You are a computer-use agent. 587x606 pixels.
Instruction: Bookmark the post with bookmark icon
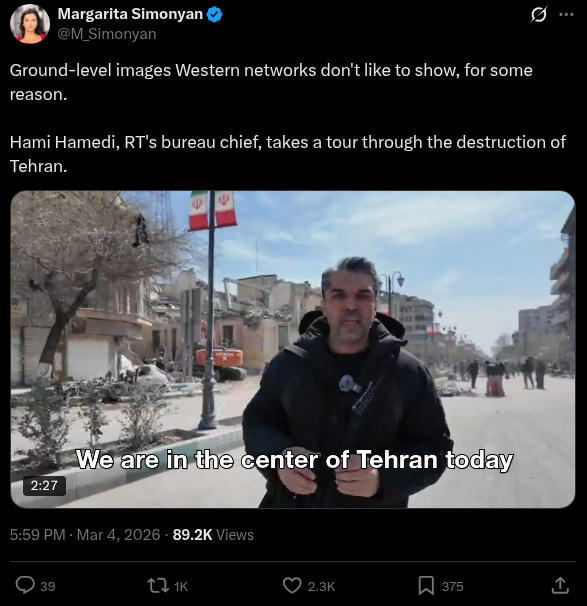tap(426, 586)
